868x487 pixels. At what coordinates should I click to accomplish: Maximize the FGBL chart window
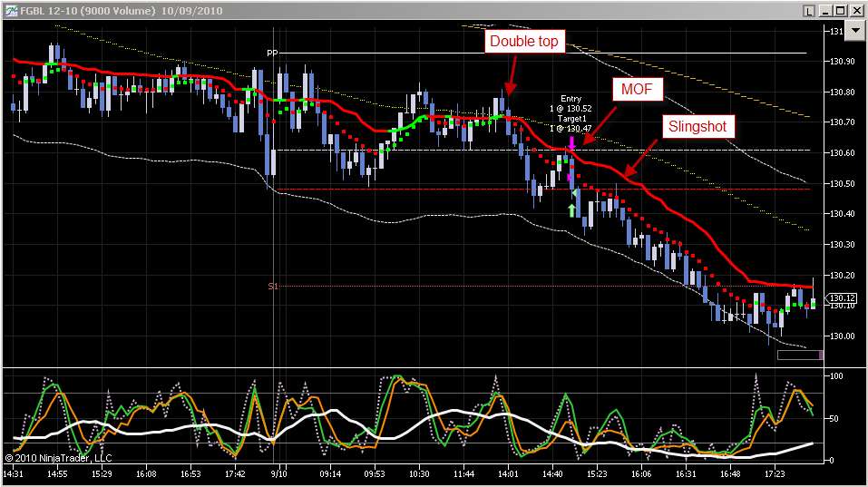click(x=840, y=11)
